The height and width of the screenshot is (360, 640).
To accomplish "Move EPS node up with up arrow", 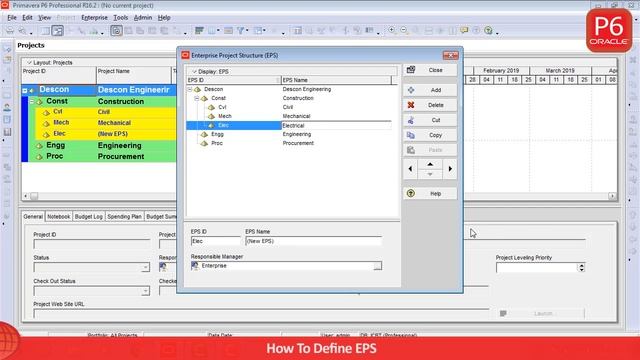I will click(x=430, y=164).
